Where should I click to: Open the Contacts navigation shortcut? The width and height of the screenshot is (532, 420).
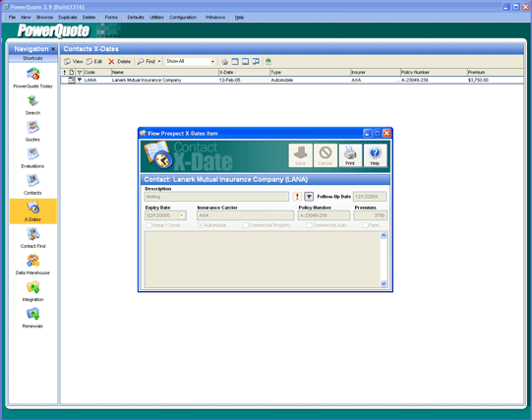coord(32,185)
